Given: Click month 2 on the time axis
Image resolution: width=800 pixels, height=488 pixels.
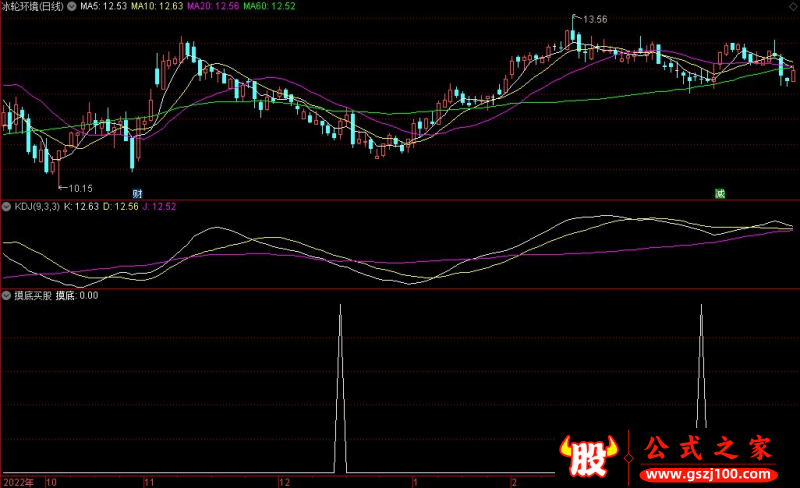Looking at the screenshot, I should pos(514,482).
